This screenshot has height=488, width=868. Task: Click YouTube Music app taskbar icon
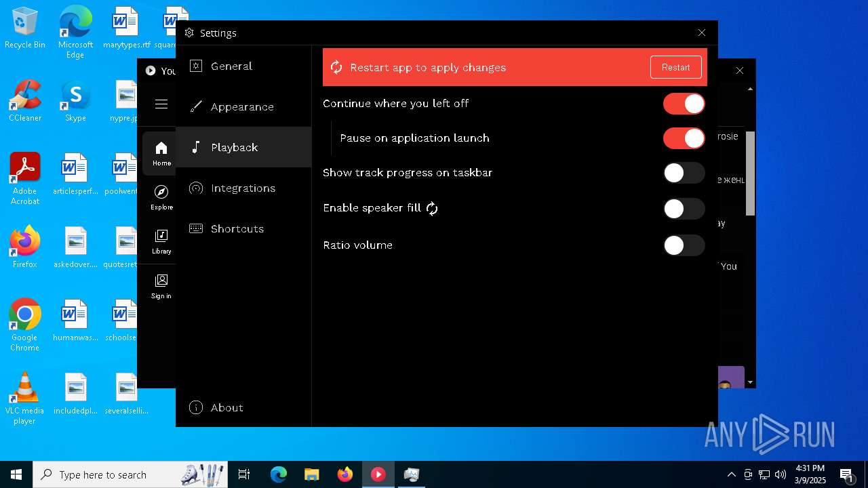point(378,474)
